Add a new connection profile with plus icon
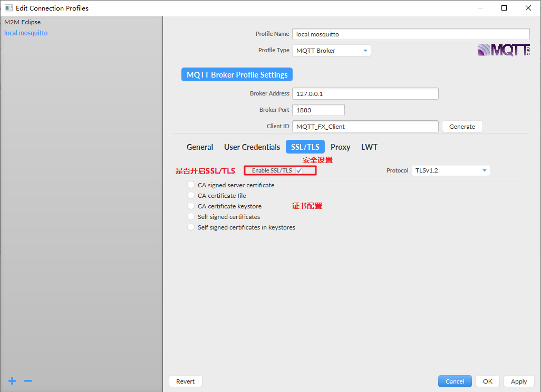The height and width of the screenshot is (392, 541). pos(12,380)
